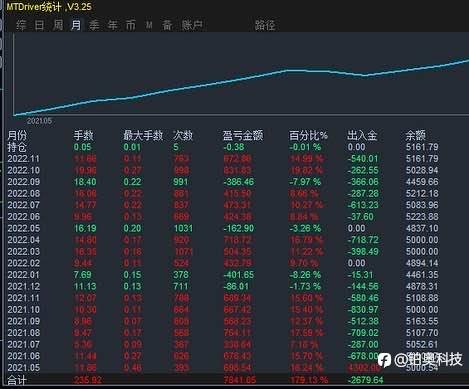Click the 余额 column header
Image resolution: width=469 pixels, height=389 pixels.
(x=416, y=135)
